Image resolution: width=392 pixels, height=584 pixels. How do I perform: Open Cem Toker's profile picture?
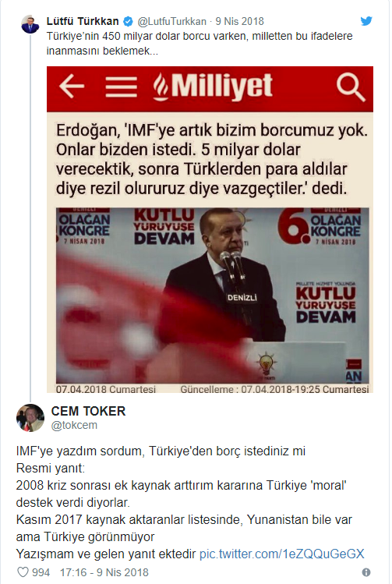[30, 417]
